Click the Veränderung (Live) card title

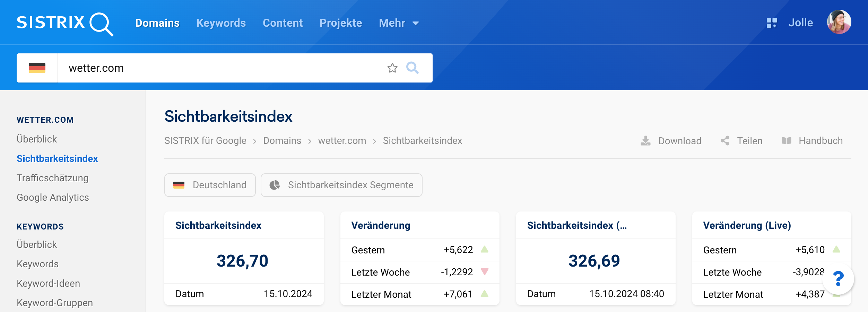pyautogui.click(x=747, y=225)
